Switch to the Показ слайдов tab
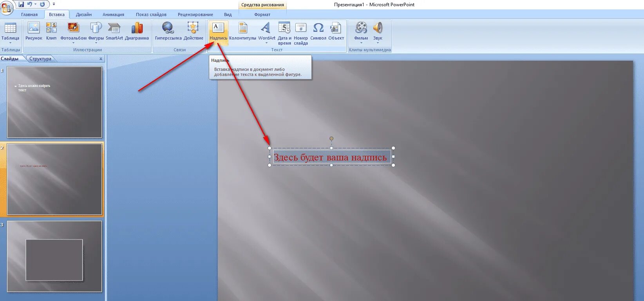Image resolution: width=644 pixels, height=301 pixels. pos(151,14)
